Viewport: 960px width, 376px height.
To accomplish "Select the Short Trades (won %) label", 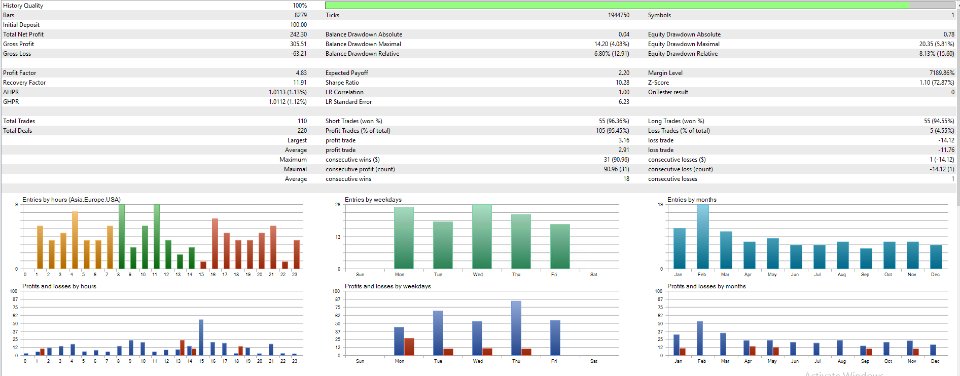I will click(x=351, y=121).
